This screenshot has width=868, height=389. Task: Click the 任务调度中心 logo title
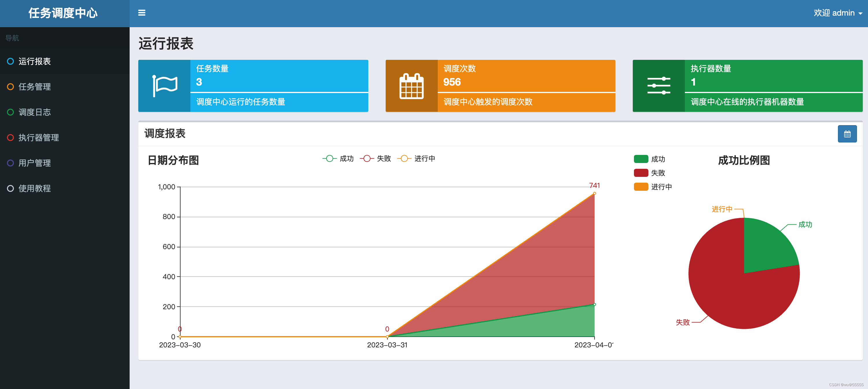[x=63, y=13]
